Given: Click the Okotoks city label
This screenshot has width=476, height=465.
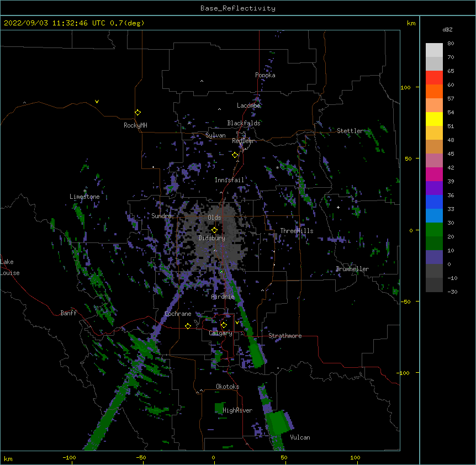Looking at the screenshot, I should click(228, 387).
